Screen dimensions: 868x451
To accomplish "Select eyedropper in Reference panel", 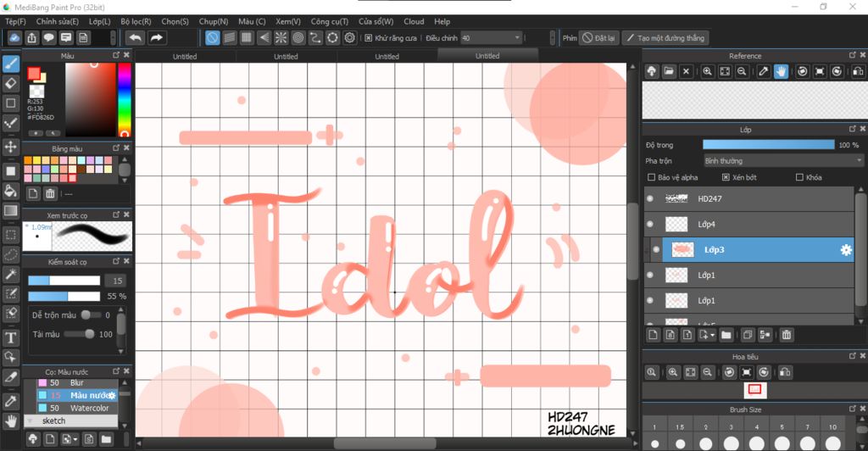I will [764, 71].
